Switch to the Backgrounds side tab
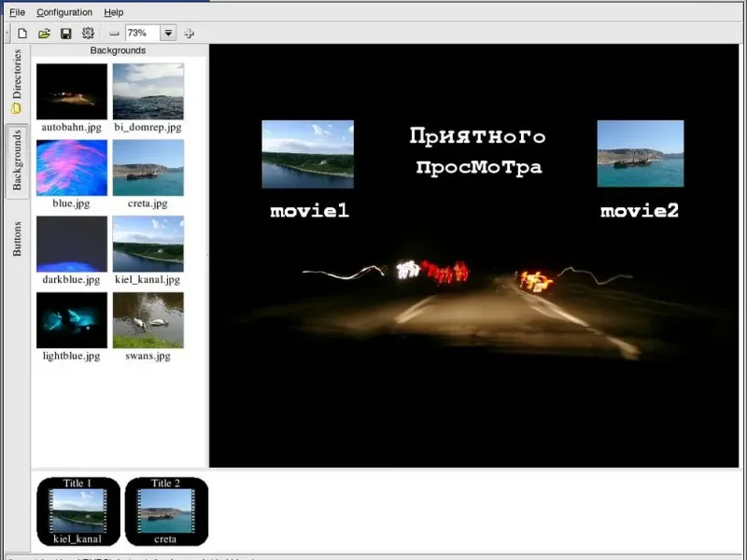747x560 pixels. (x=17, y=161)
